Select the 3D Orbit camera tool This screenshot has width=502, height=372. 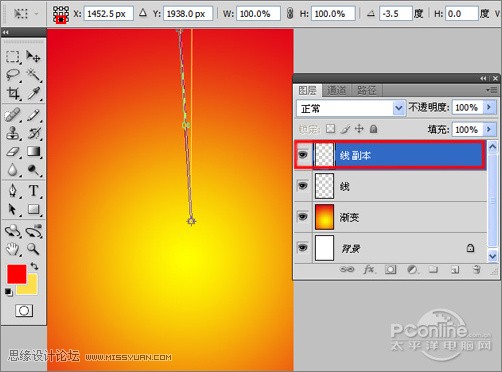[33, 231]
